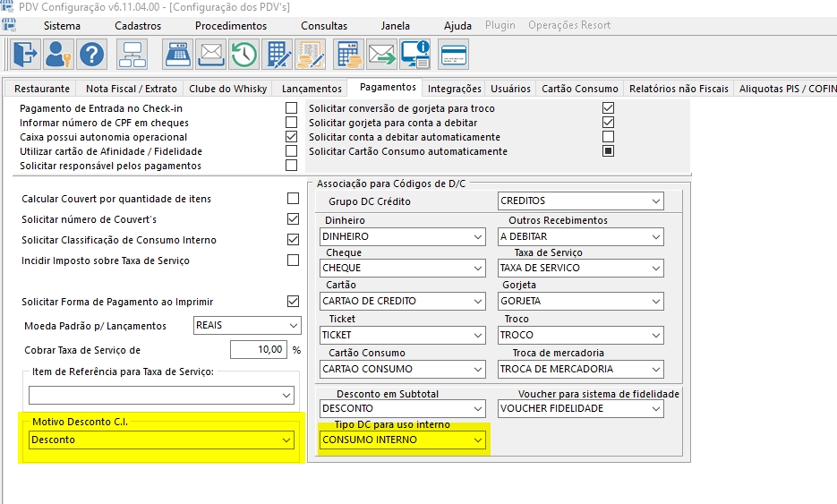Click the hierarchy structure diagram icon
The width and height of the screenshot is (837, 504).
click(132, 55)
